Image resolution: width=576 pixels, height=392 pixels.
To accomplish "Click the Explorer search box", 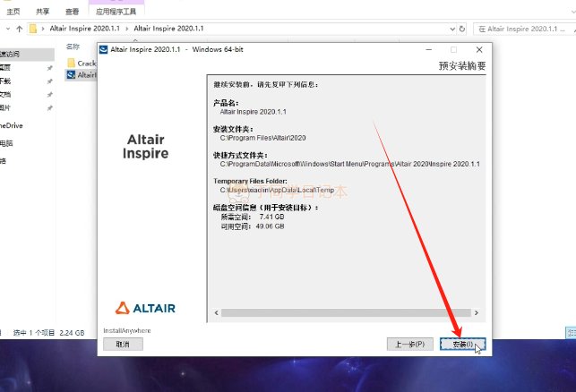I will (x=525, y=29).
